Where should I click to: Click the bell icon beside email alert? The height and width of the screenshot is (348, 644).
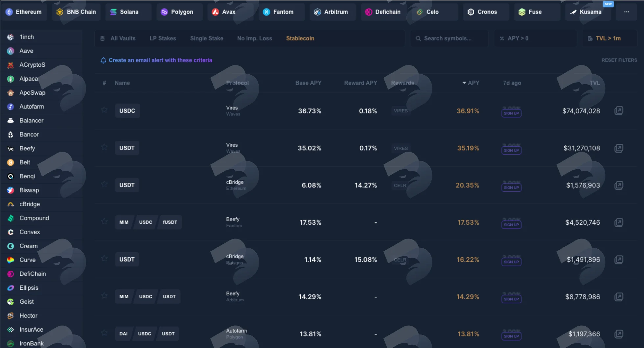pyautogui.click(x=103, y=60)
